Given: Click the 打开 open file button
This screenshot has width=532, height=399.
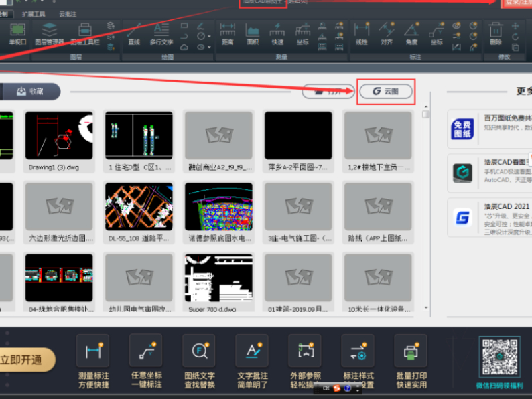Looking at the screenshot, I should point(328,92).
